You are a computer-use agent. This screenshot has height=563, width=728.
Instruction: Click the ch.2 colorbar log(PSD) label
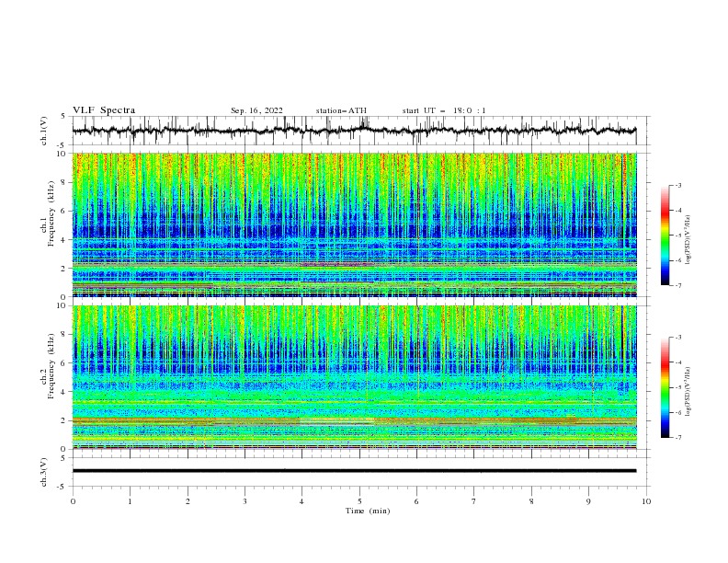(x=688, y=393)
